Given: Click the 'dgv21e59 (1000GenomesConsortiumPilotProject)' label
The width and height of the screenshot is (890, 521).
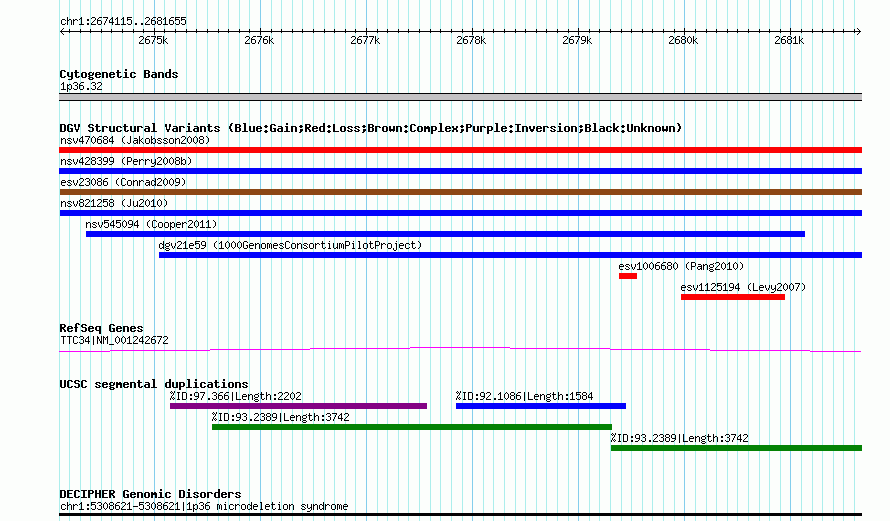Looking at the screenshot, I should pos(290,245).
